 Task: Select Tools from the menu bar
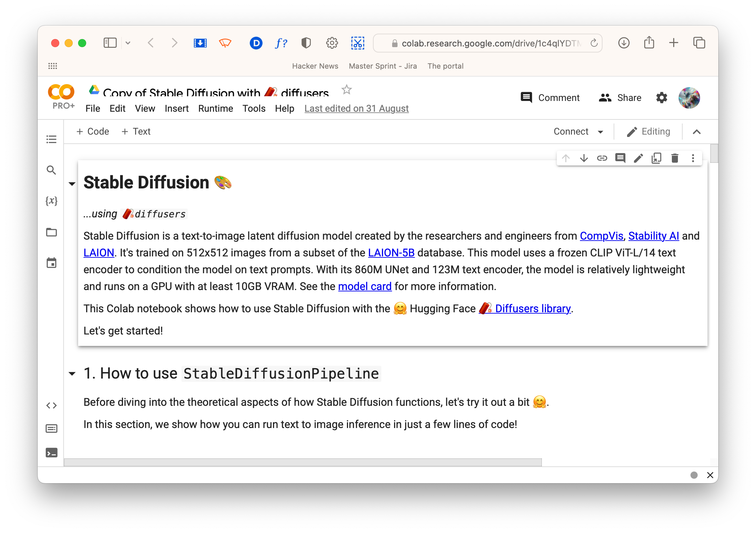point(254,108)
